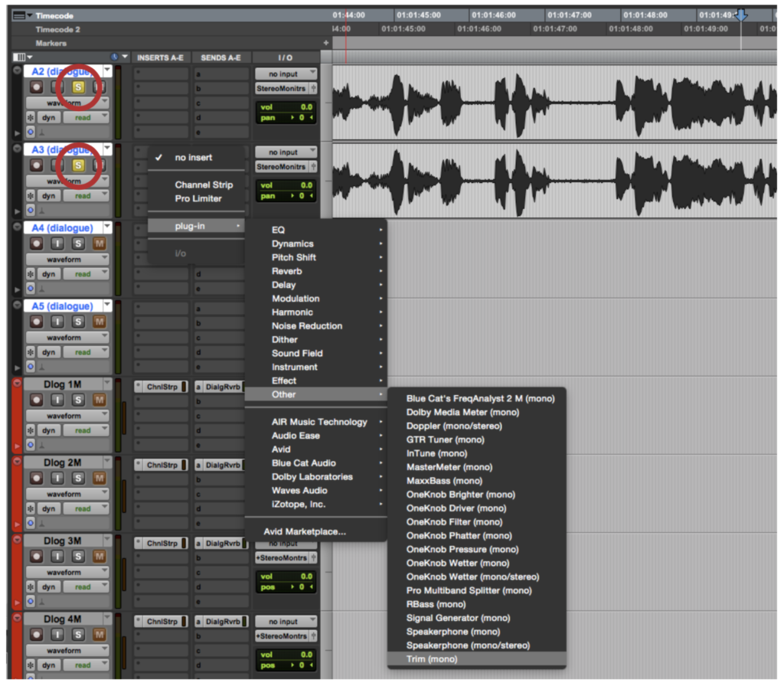Open the read automation mode on A4
Image resolution: width=784 pixels, height=686 pixels.
(x=86, y=274)
